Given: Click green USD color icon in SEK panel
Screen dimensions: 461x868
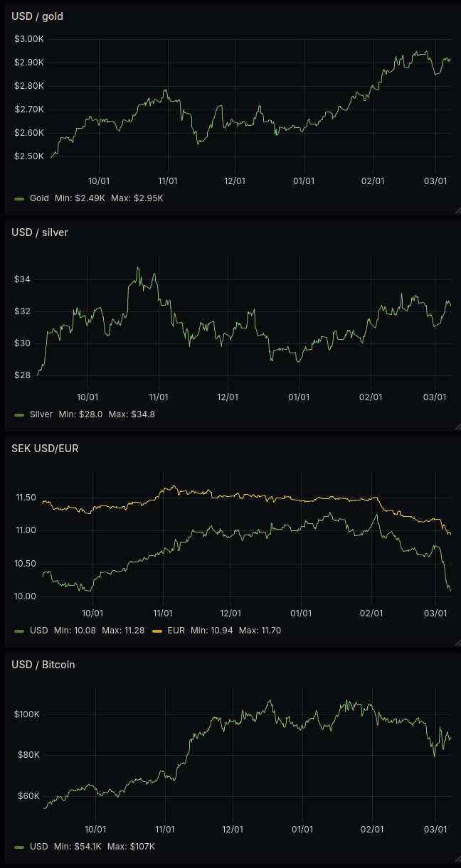Looking at the screenshot, I should point(19,631).
